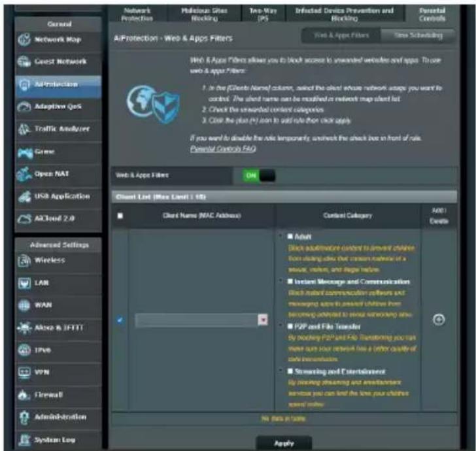This screenshot has width=476, height=451.
Task: Check the P2P and File Transfer box
Action: pos(290,326)
